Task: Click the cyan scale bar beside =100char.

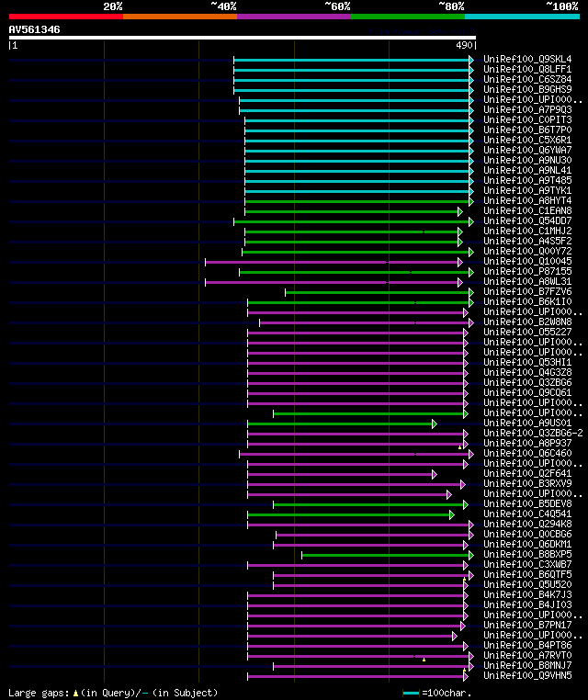Action: click(x=411, y=693)
